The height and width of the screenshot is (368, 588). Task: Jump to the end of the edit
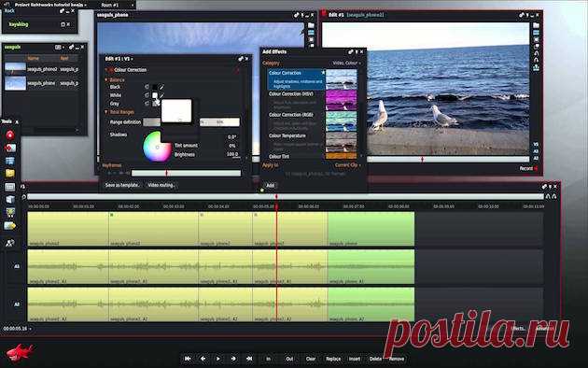pos(249,359)
